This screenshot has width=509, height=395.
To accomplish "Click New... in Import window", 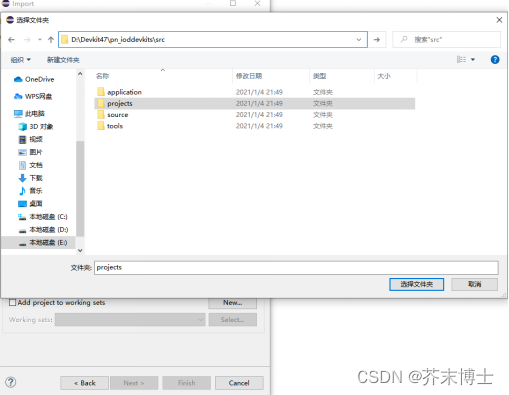I will click(233, 303).
